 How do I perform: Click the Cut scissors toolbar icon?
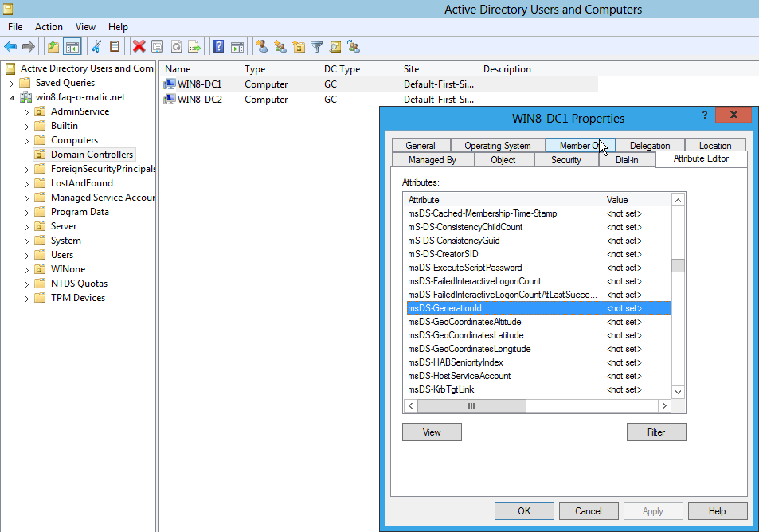[x=96, y=47]
